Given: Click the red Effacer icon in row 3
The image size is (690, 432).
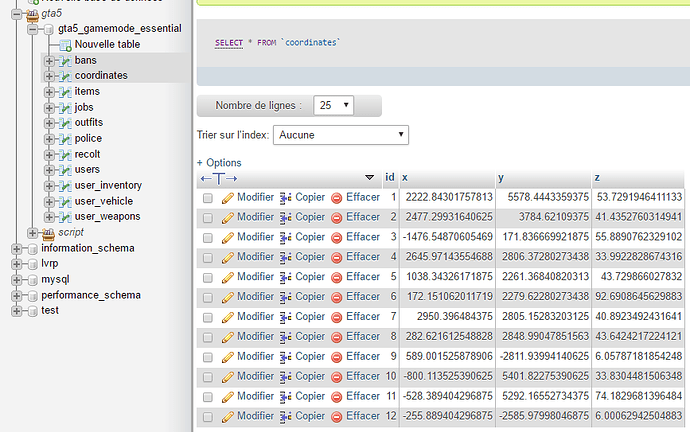Looking at the screenshot, I should (x=337, y=238).
